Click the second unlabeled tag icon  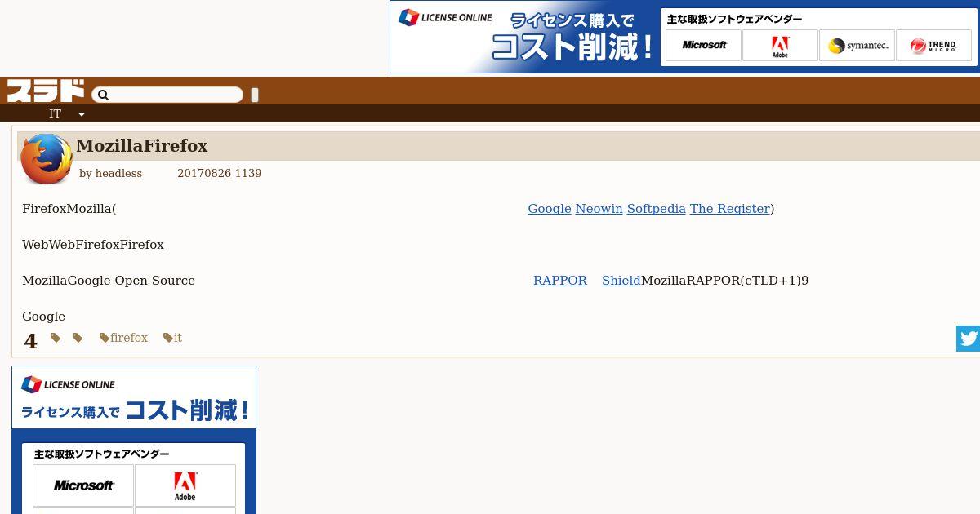pyautogui.click(x=78, y=338)
